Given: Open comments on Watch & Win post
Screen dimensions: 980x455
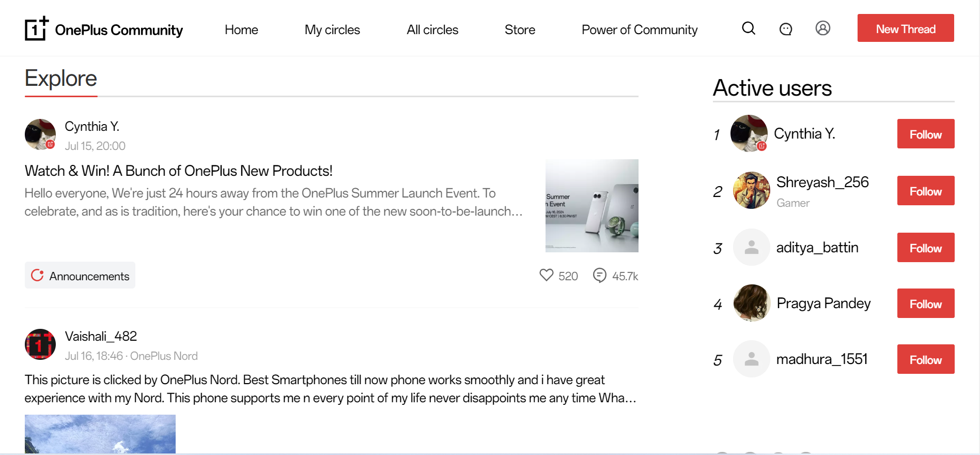Looking at the screenshot, I should (x=600, y=276).
